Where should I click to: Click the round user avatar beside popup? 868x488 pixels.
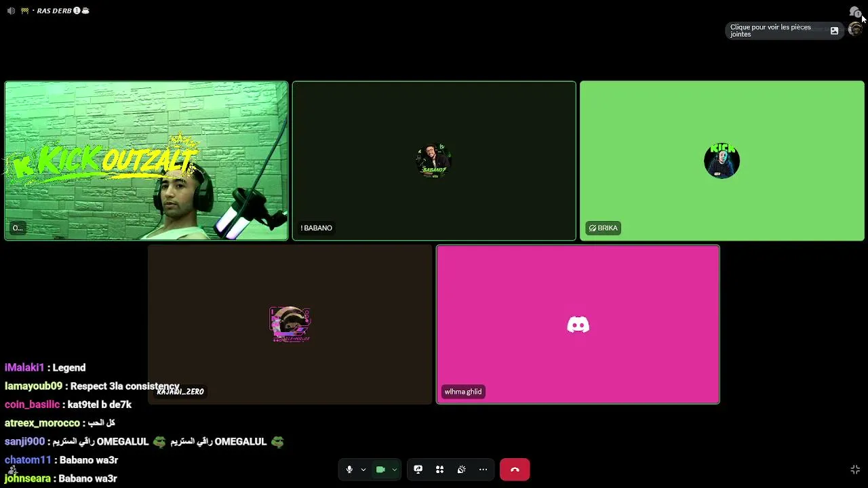tap(855, 30)
